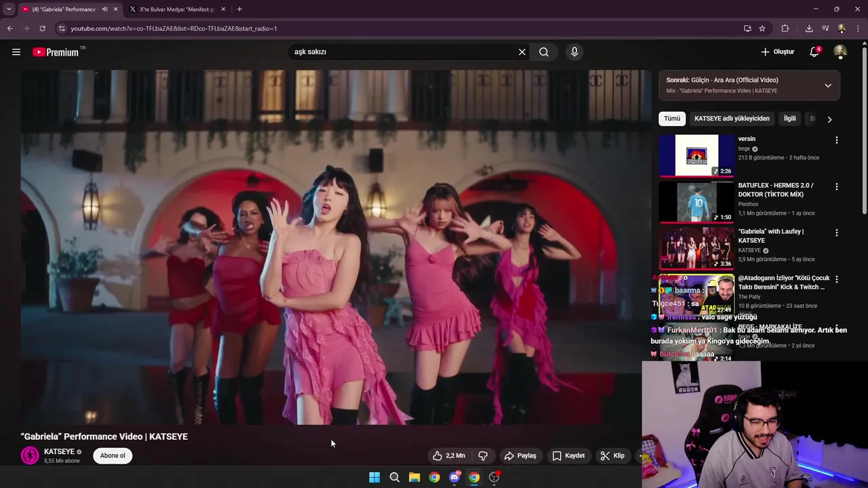Select the "KATSEYE adlı yükleyiciden" chip
The height and width of the screenshot is (488, 868).
coord(732,119)
